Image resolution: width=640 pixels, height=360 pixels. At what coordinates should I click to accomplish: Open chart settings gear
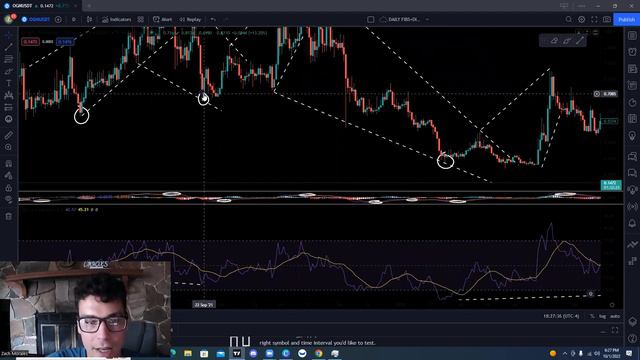click(x=582, y=19)
